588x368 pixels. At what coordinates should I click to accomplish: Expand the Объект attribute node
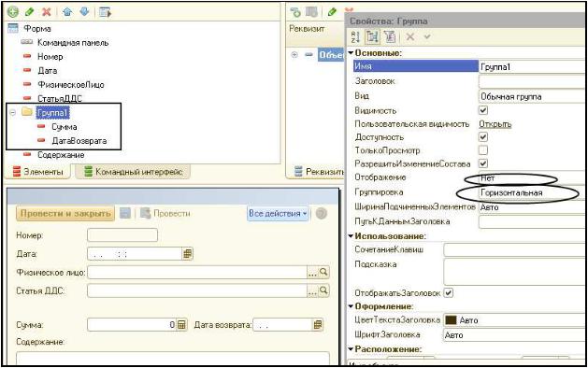[294, 55]
